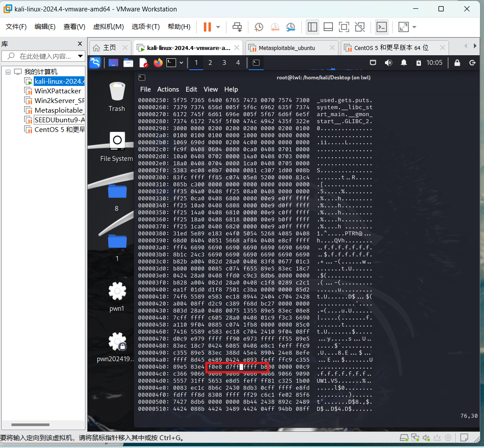Toggle Unity mode icon
The image size is (484, 448).
(360, 27)
